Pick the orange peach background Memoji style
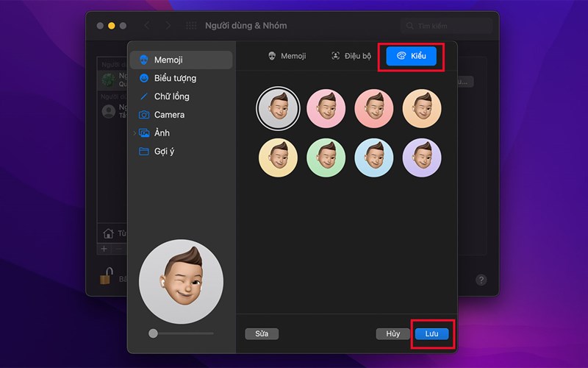This screenshot has height=368, width=588. (x=422, y=108)
